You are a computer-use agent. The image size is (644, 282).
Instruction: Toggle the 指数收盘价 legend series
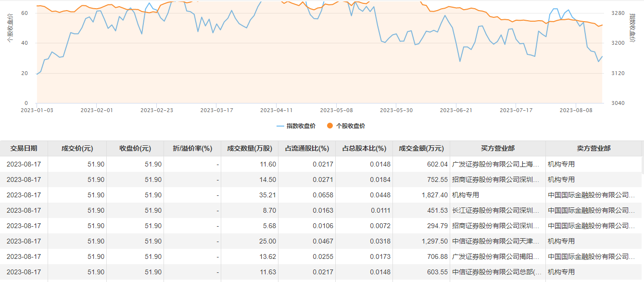(296, 126)
